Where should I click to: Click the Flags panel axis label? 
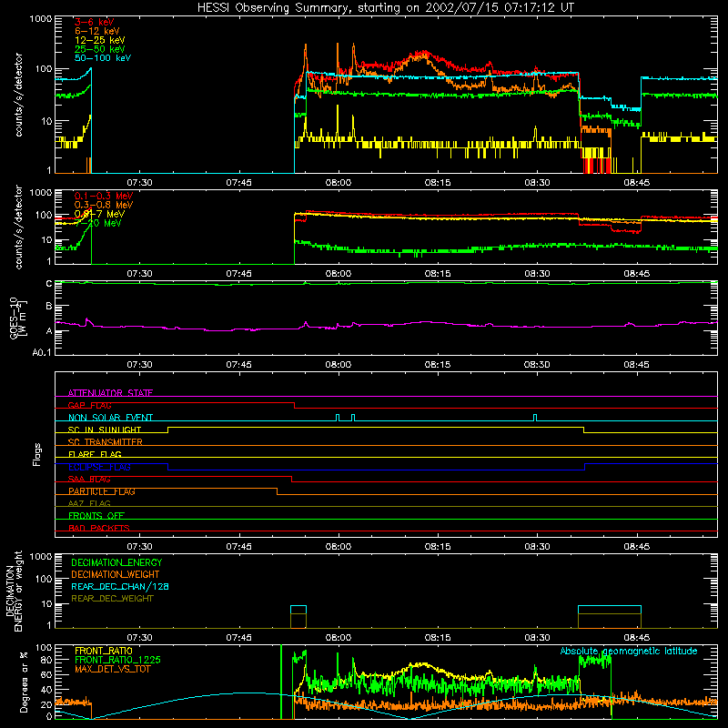[x=37, y=454]
